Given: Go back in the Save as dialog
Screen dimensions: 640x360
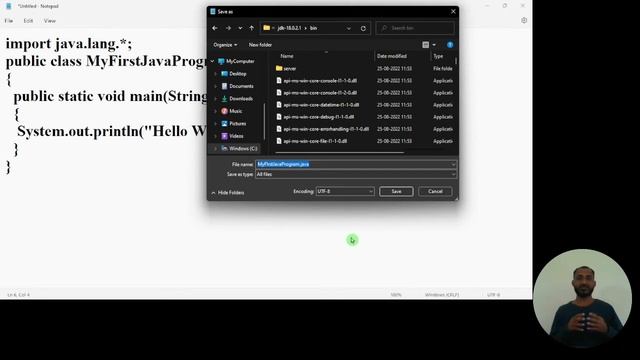Looking at the screenshot, I should [215, 28].
